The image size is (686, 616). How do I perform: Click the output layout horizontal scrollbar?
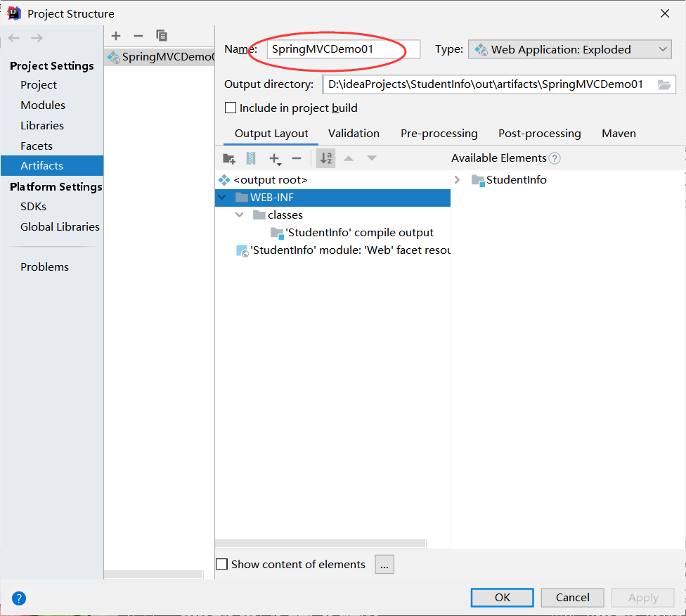pos(321,544)
